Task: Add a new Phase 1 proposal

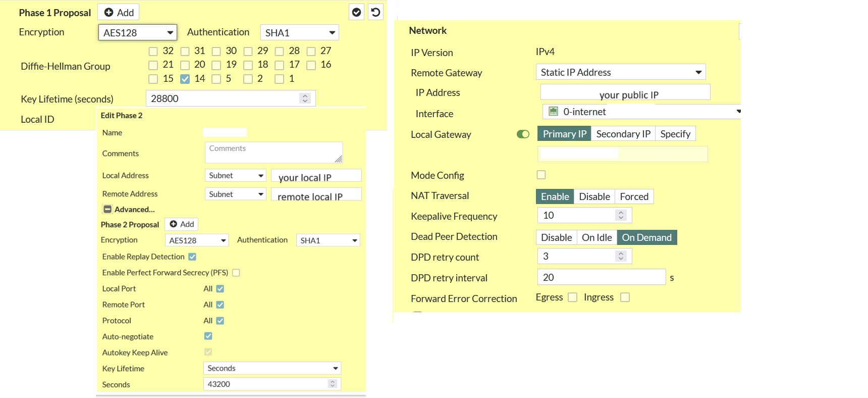Action: point(119,13)
